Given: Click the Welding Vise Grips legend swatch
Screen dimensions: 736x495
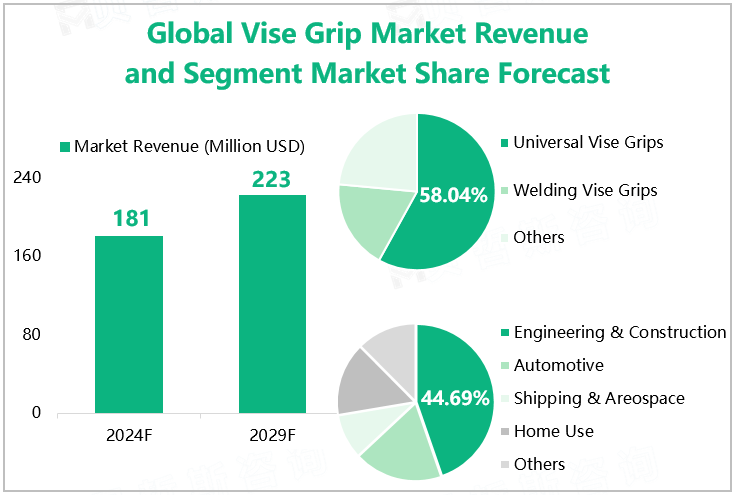Looking at the screenshot, I should [x=505, y=191].
